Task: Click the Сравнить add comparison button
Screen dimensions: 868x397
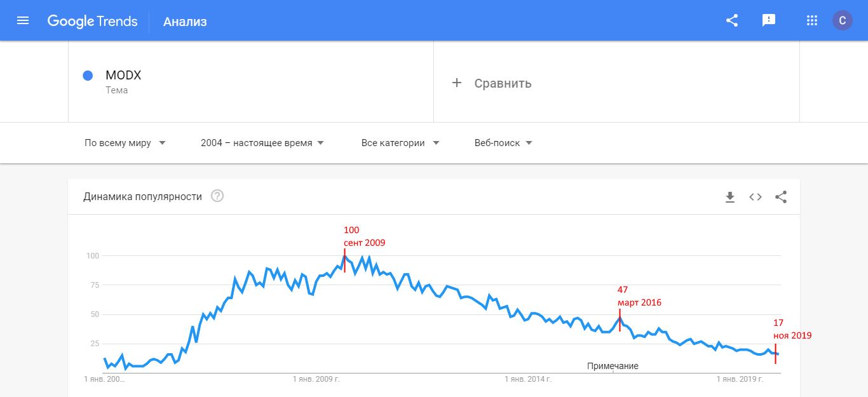Action: (x=491, y=83)
